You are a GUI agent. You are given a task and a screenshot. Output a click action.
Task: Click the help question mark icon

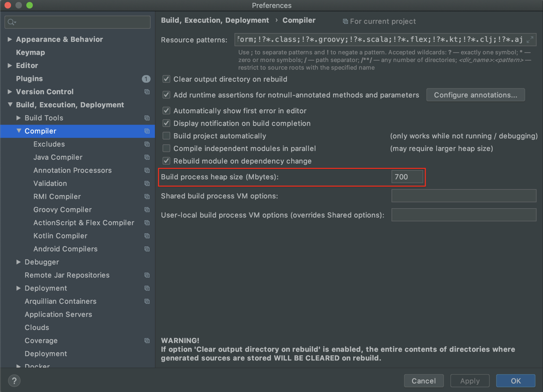click(x=14, y=380)
